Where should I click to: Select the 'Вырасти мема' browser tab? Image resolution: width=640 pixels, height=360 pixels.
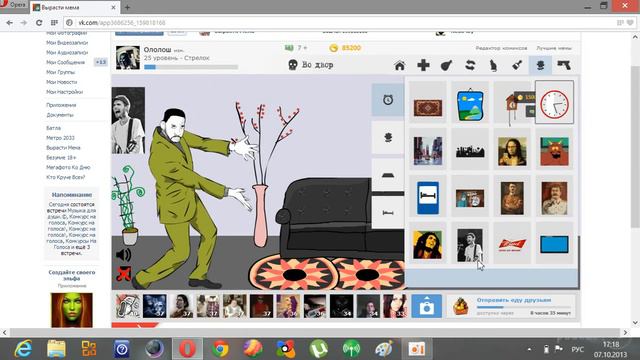click(x=75, y=7)
